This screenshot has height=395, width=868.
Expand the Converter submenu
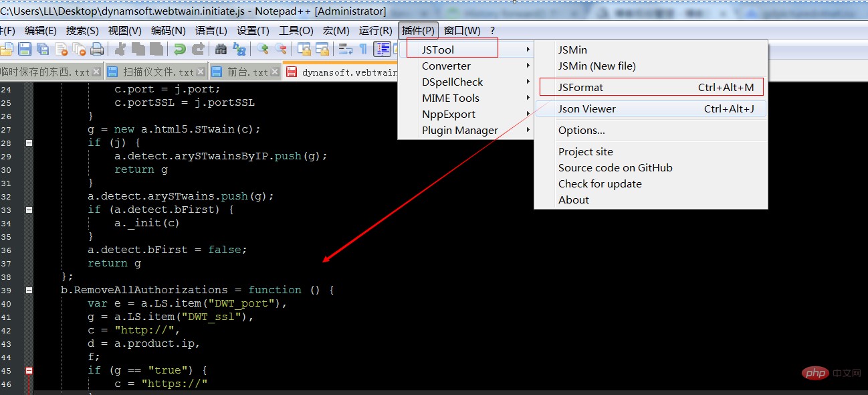[x=446, y=66]
